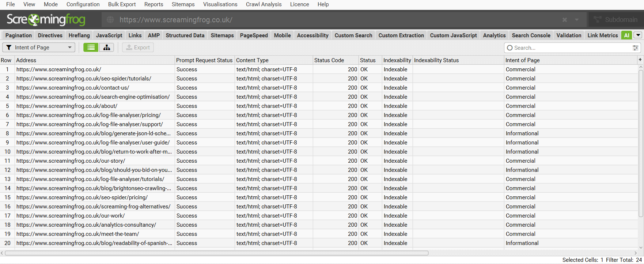Switch to list view mode

(91, 48)
